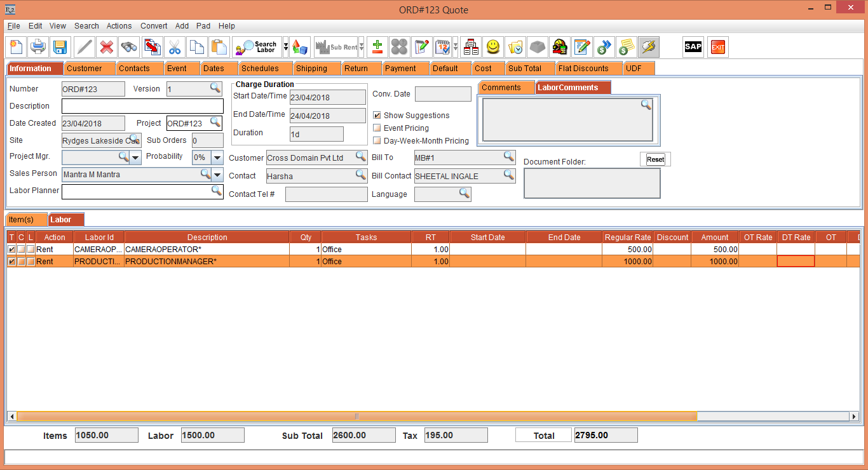
Task: Click the SAP toolbar icon
Action: click(x=693, y=47)
